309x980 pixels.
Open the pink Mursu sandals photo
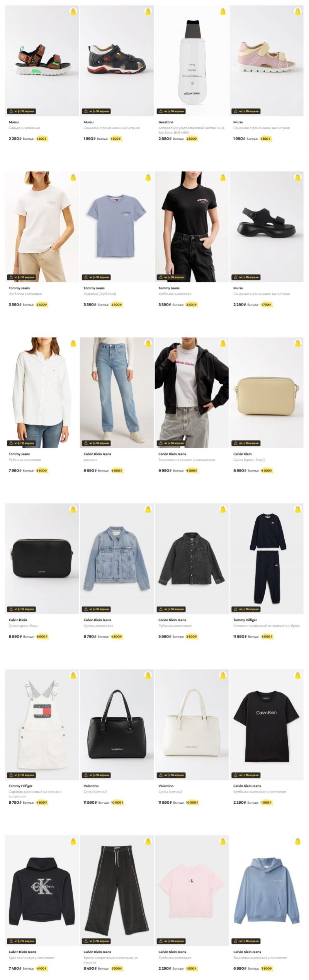pyautogui.click(x=267, y=60)
